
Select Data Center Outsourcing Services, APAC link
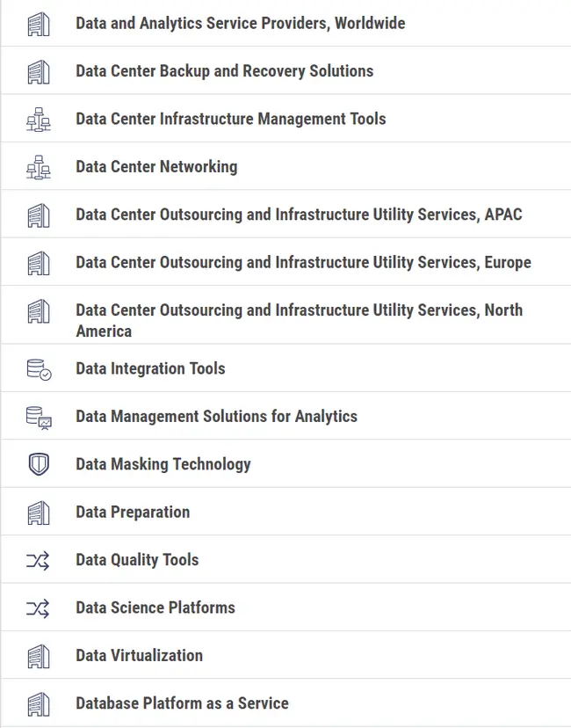tap(299, 215)
